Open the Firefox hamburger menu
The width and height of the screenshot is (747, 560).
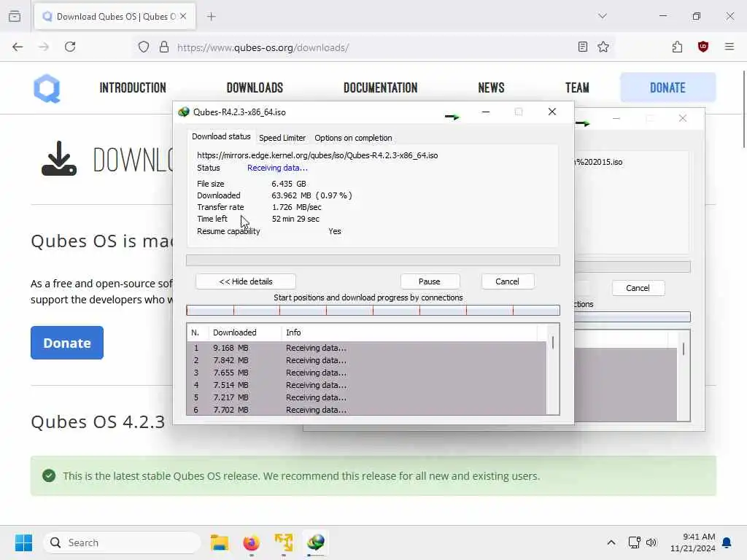(729, 47)
